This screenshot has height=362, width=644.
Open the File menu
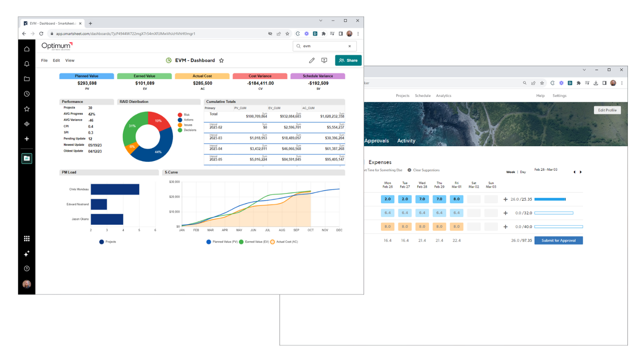coord(44,60)
